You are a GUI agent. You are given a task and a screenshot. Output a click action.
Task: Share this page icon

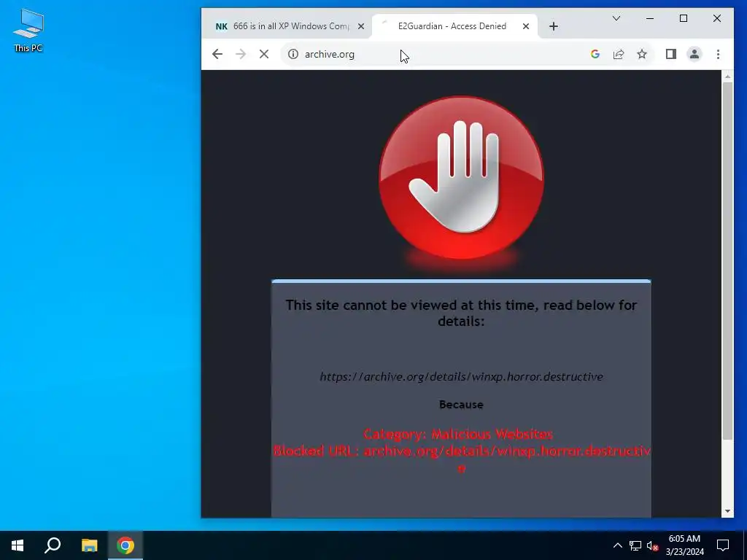tap(619, 54)
